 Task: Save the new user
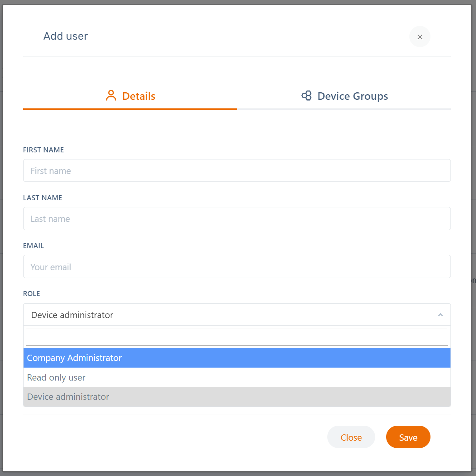tap(408, 437)
